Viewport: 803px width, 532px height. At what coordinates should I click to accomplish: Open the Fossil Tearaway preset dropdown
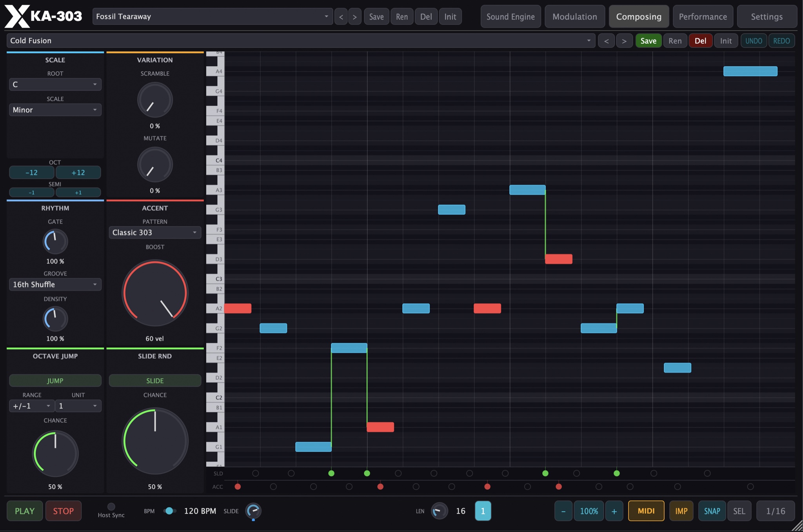[213, 16]
